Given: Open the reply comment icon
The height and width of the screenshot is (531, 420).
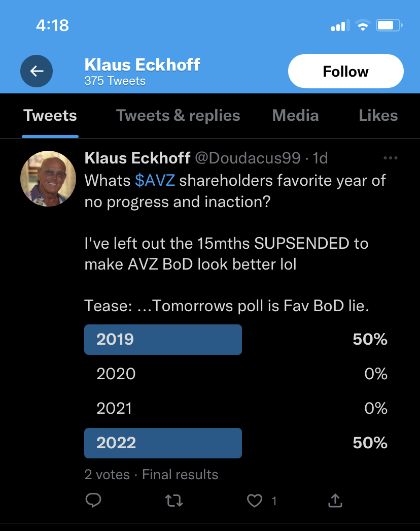Looking at the screenshot, I should click(93, 501).
